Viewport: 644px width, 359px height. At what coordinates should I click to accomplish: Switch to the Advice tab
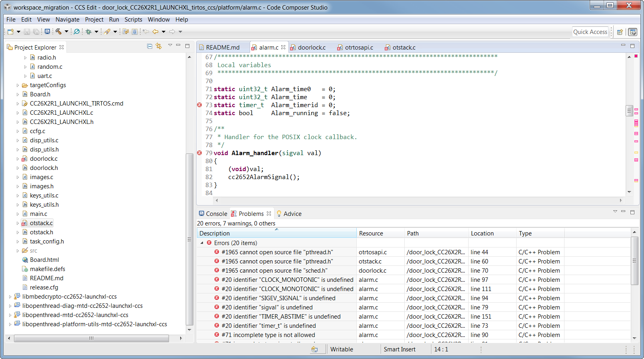click(289, 214)
